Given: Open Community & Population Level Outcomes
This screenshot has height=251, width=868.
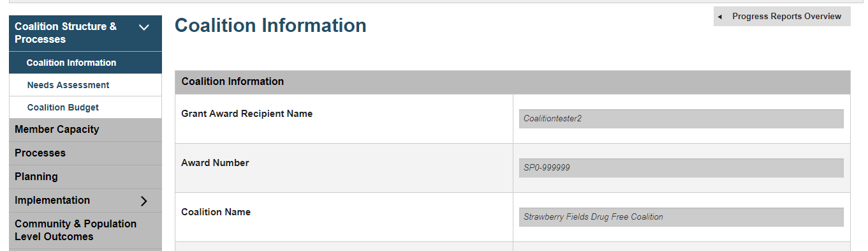Looking at the screenshot, I should (85, 231).
